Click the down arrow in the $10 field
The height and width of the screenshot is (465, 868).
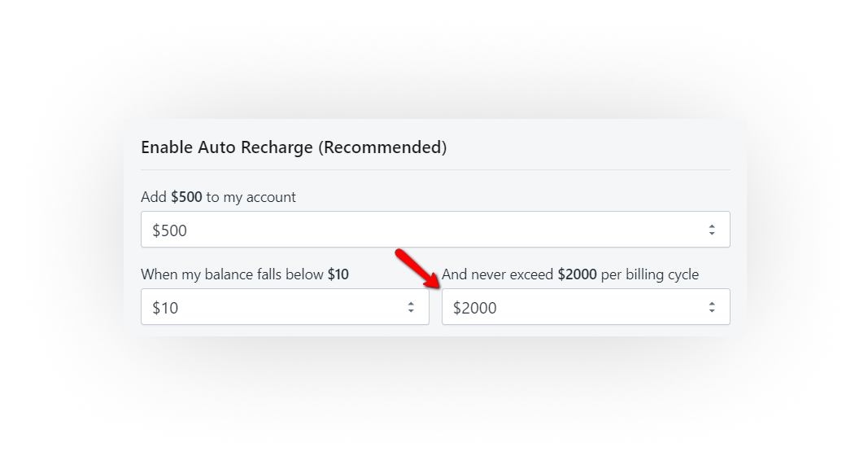[411, 311]
